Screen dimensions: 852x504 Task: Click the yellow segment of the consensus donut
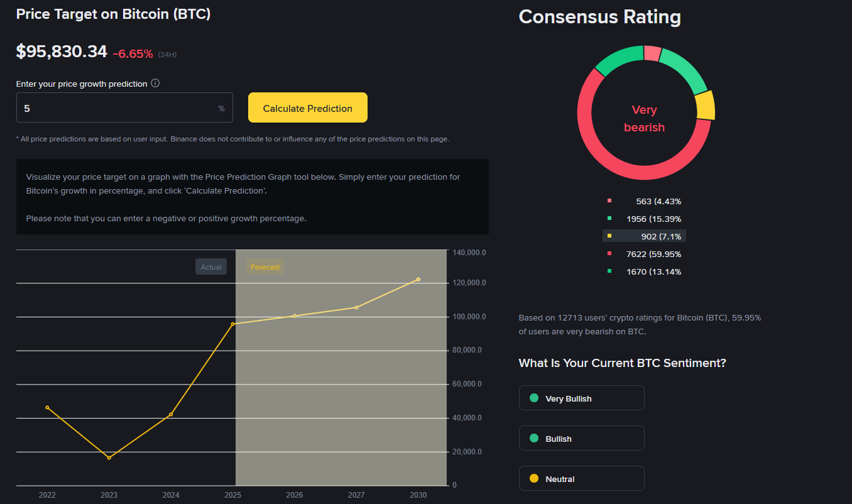pyautogui.click(x=706, y=105)
